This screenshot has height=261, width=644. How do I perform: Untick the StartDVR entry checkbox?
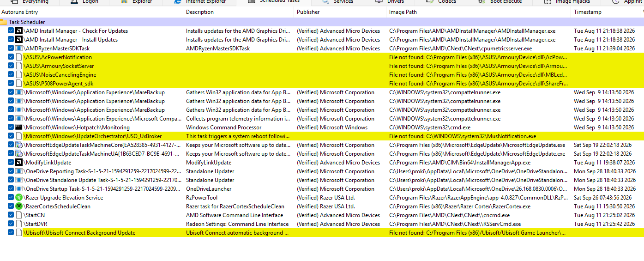click(x=11, y=224)
